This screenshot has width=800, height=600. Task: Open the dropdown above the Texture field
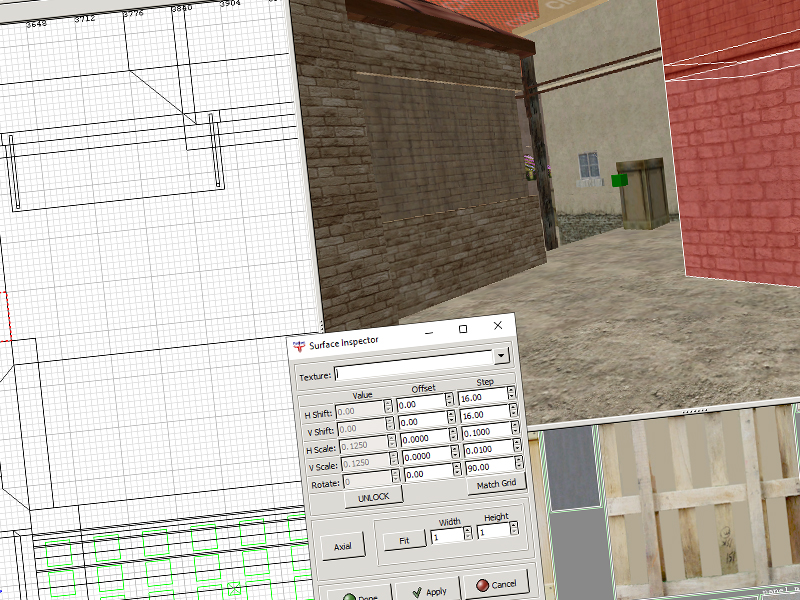pyautogui.click(x=502, y=355)
